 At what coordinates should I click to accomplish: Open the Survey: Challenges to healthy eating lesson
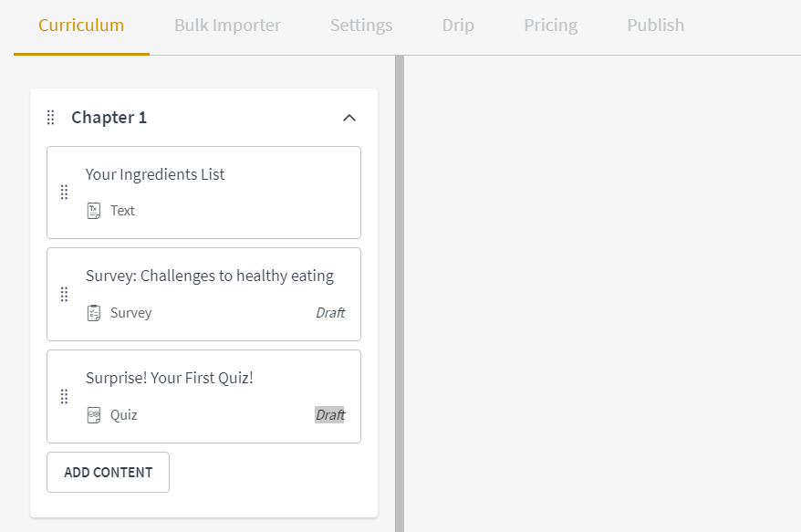click(x=203, y=295)
